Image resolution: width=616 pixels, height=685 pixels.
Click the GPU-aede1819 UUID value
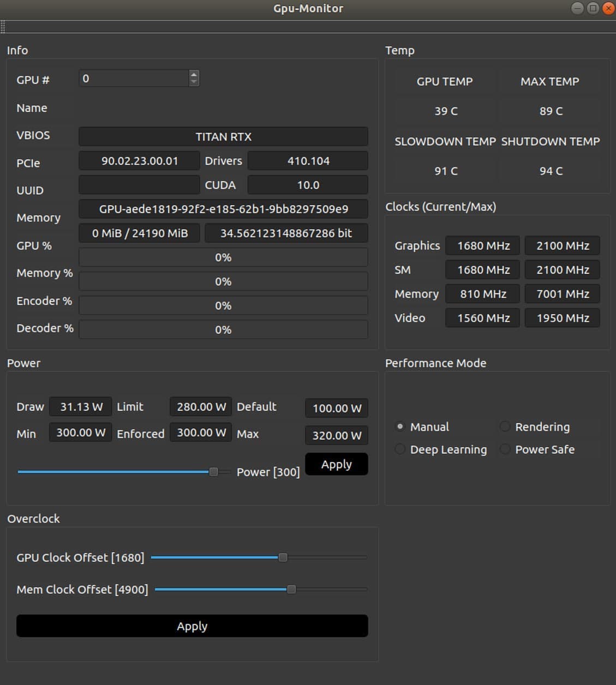223,209
